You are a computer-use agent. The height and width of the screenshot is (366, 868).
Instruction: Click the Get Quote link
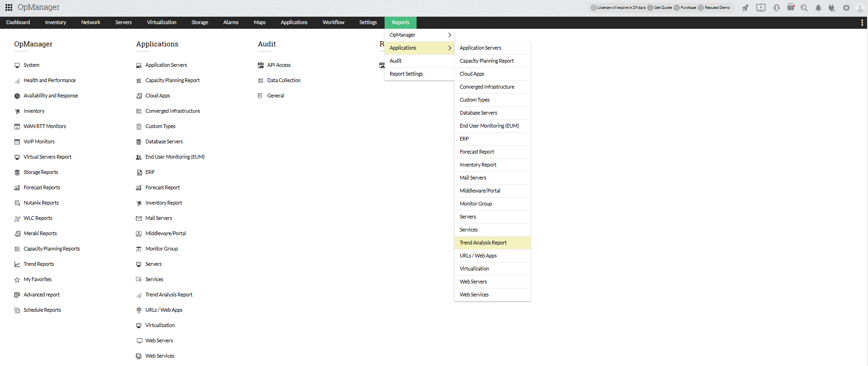click(663, 8)
